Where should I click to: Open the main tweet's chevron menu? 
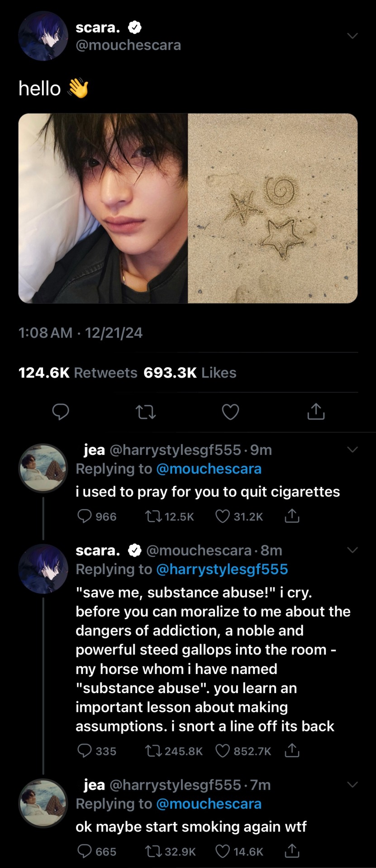coord(352,36)
